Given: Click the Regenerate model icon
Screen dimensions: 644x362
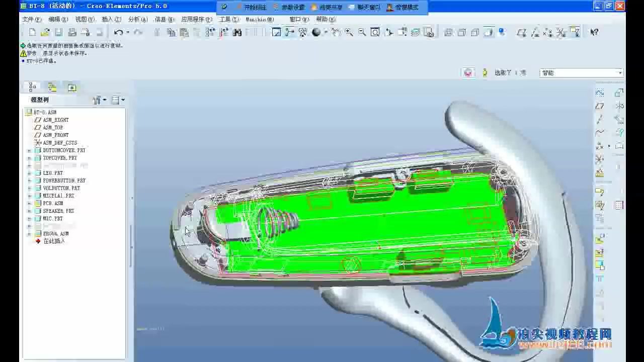Looking at the screenshot, I should point(210,32).
